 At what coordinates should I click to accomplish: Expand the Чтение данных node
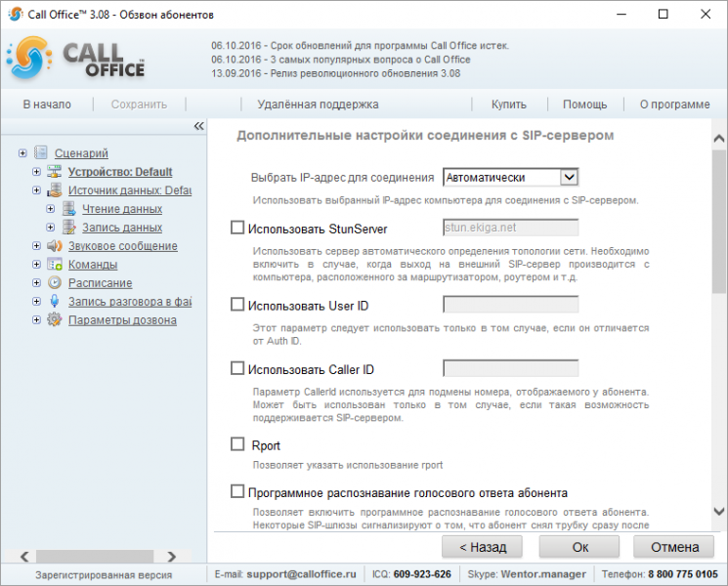50,209
